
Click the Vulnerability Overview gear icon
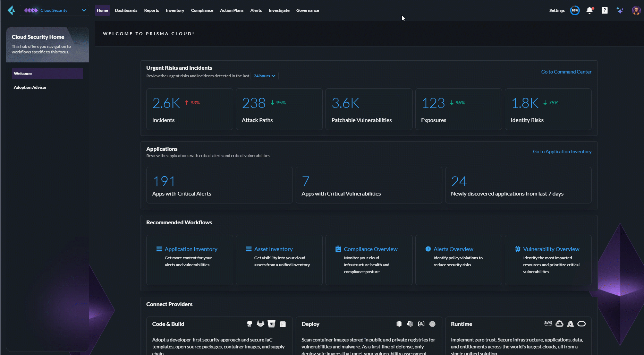coord(518,249)
